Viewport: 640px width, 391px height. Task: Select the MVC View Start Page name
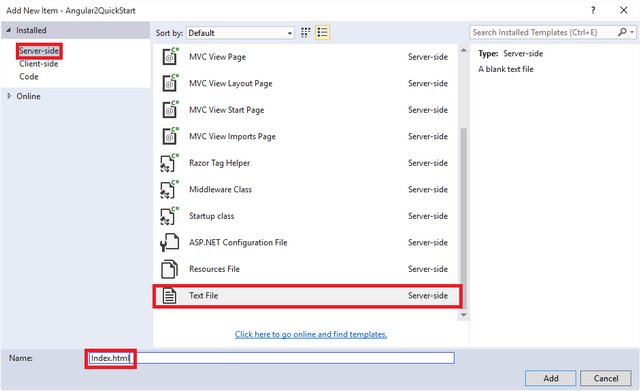click(x=227, y=110)
